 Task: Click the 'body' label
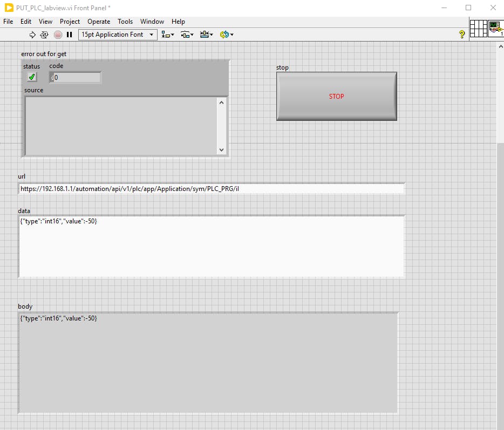tap(25, 306)
